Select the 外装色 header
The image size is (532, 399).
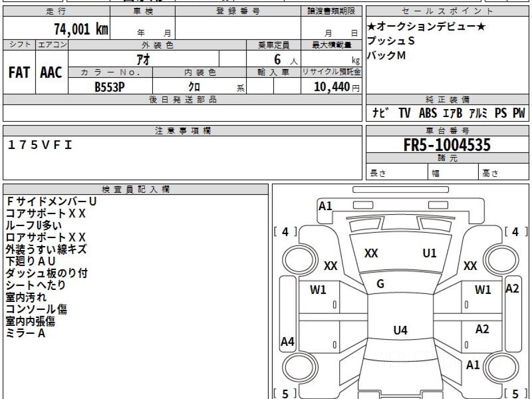[157, 45]
